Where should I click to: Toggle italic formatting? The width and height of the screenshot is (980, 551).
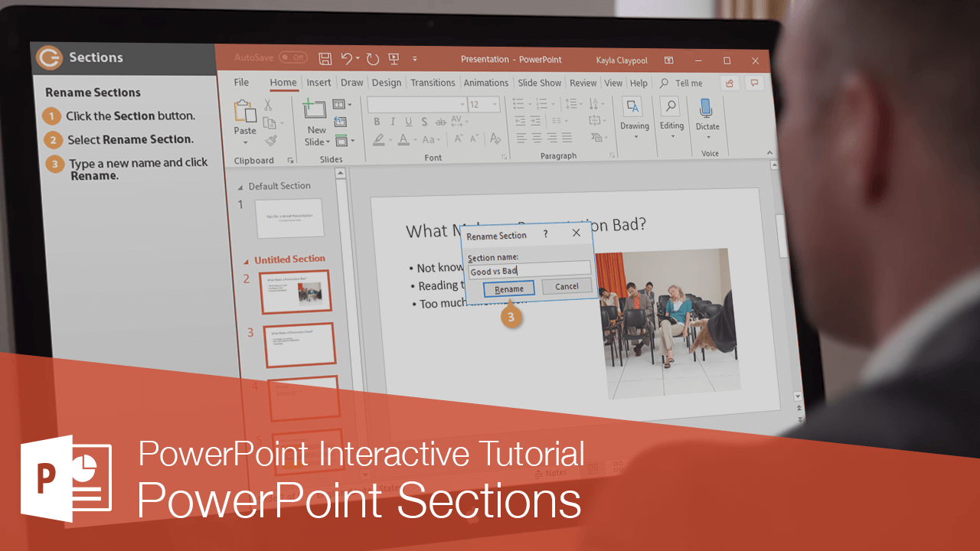(393, 122)
